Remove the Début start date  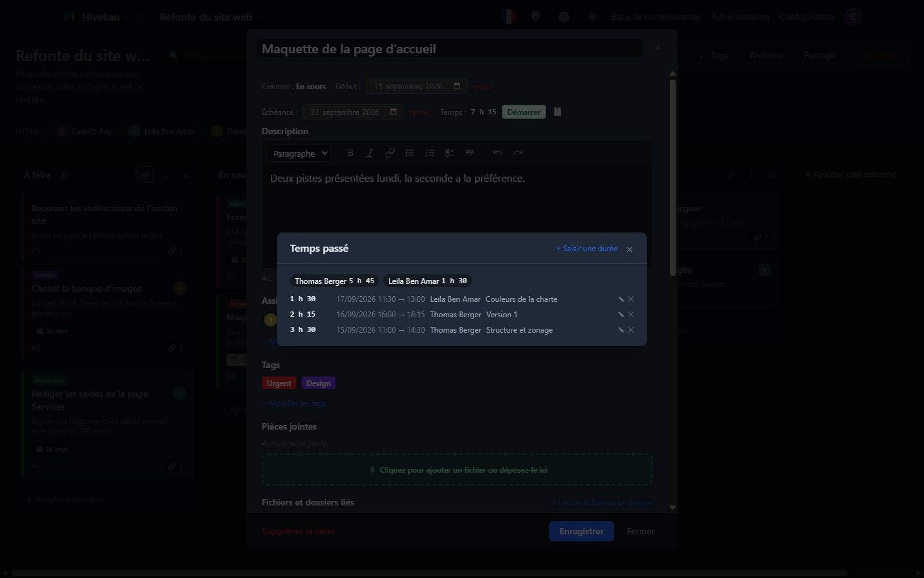483,87
